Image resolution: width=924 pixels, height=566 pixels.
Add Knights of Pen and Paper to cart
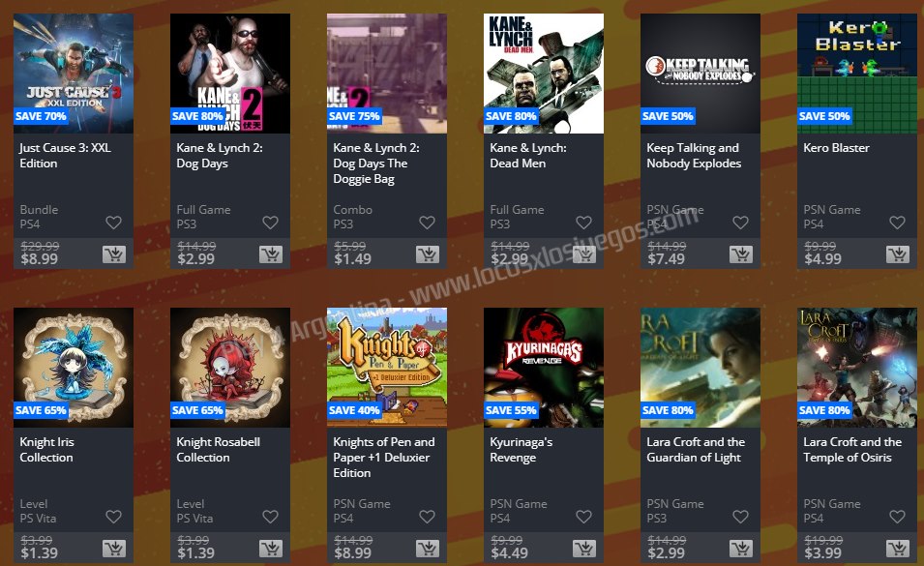(x=428, y=549)
